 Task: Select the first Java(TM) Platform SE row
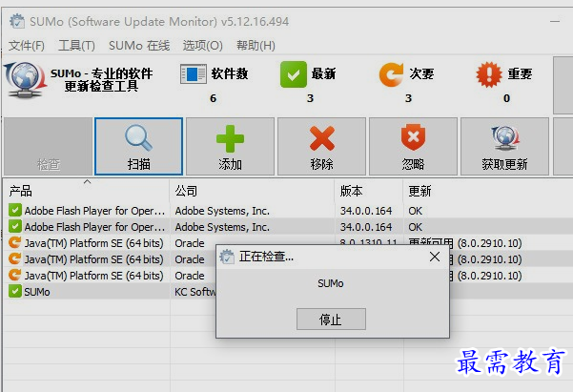288,243
